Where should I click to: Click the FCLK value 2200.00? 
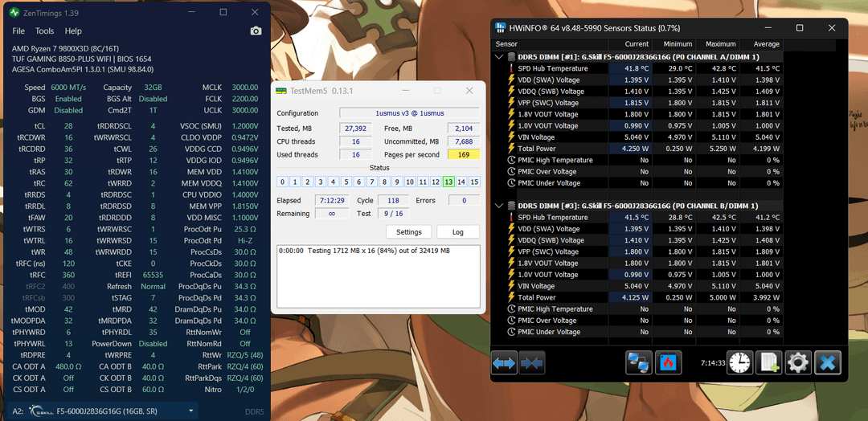pos(244,99)
